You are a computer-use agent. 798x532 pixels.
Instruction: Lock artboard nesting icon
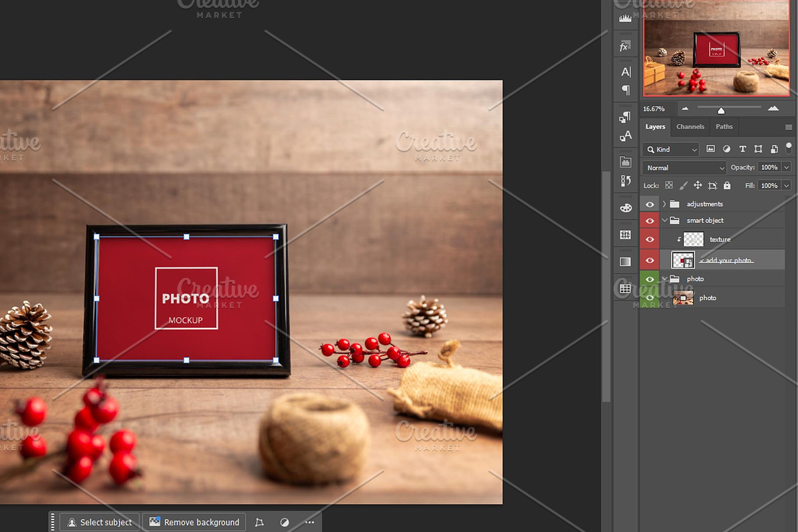click(x=712, y=186)
